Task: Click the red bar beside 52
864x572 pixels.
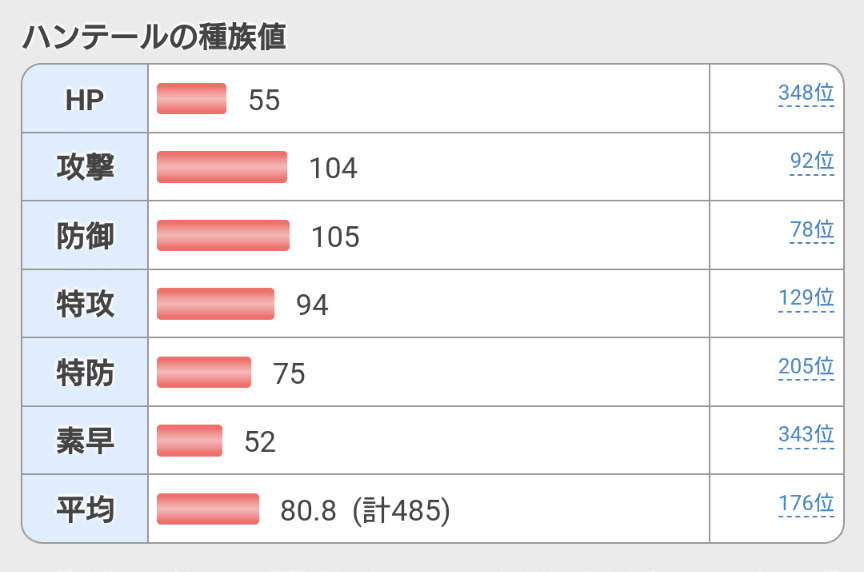Action: click(189, 440)
